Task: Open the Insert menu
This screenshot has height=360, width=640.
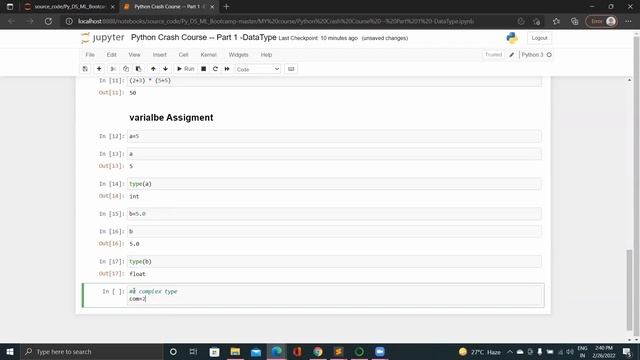Action: (160, 55)
